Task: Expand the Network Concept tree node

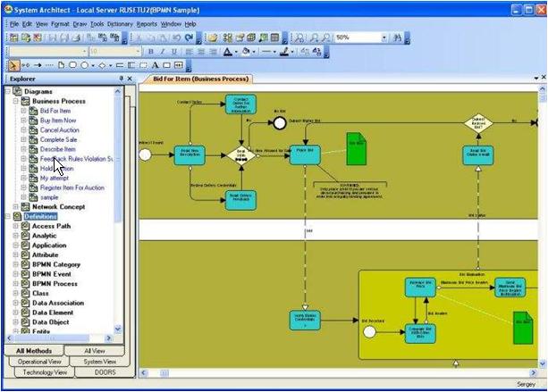Action: (x=16, y=207)
